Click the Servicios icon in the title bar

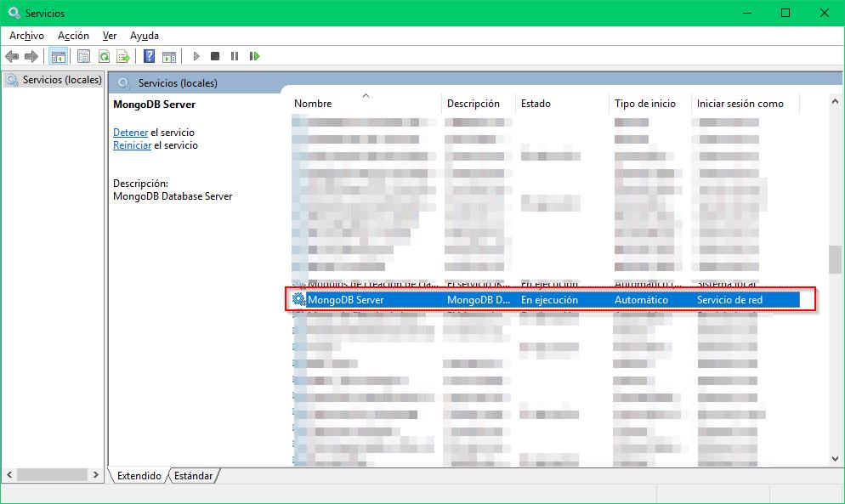14,13
